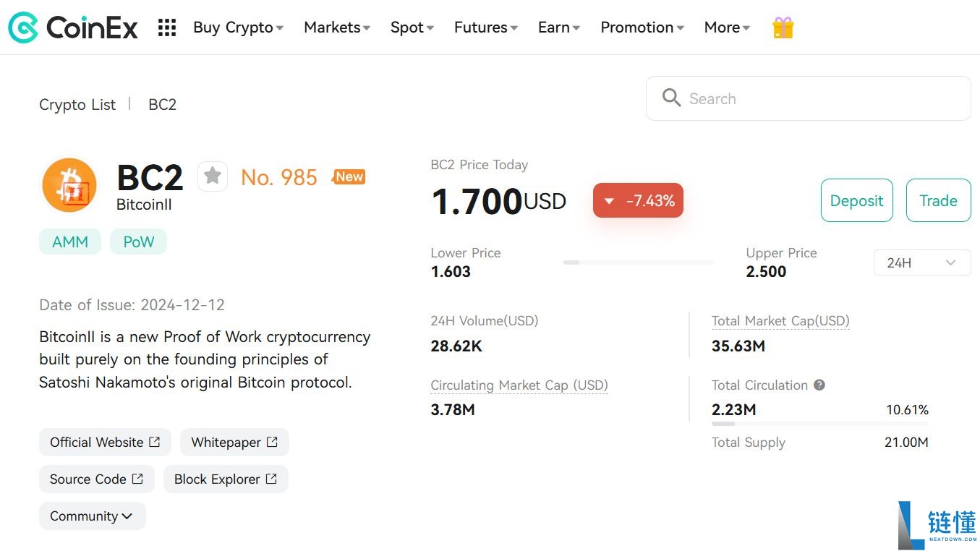Click the Trade button
The height and width of the screenshot is (551, 980).
[938, 200]
